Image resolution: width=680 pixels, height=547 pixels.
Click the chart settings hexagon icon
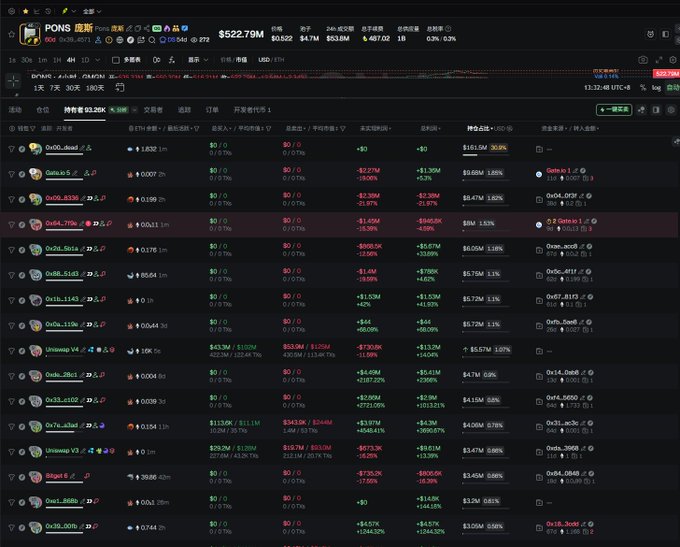673,60
